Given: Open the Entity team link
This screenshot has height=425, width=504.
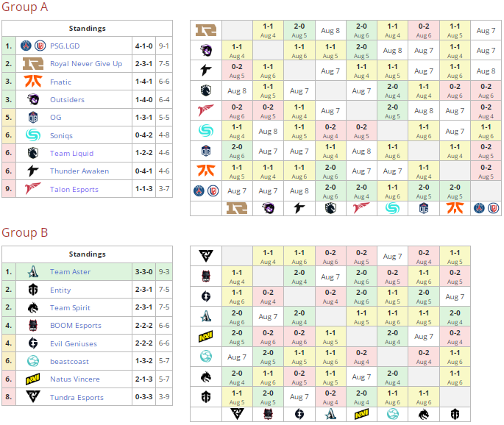Looking at the screenshot, I should pyautogui.click(x=60, y=290).
